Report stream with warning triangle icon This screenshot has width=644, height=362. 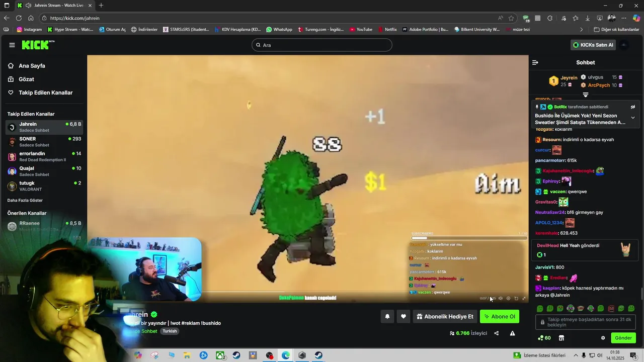[512, 333]
